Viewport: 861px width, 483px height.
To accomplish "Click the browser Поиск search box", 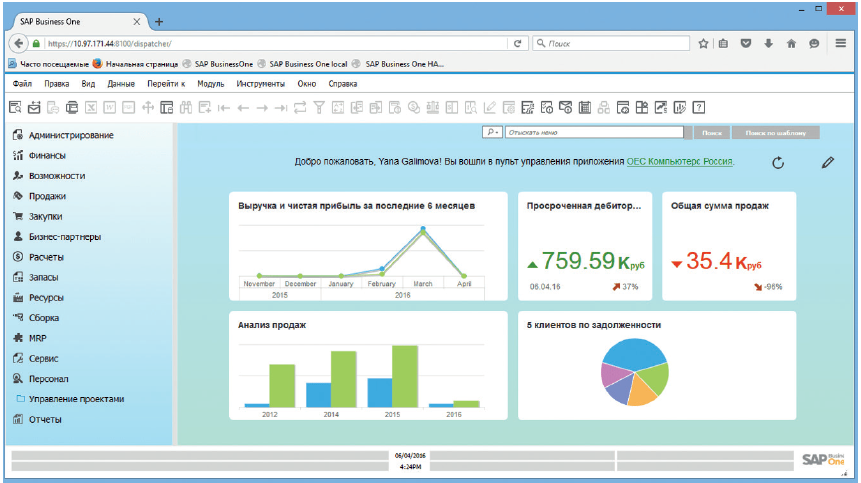I will tap(611, 43).
